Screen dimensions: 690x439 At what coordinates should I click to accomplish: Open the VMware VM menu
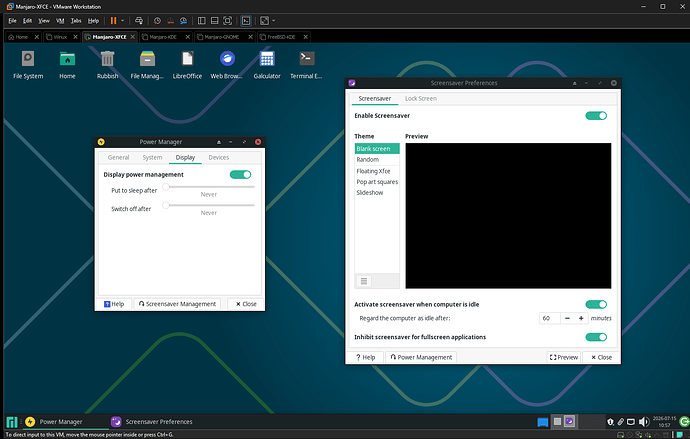point(60,21)
